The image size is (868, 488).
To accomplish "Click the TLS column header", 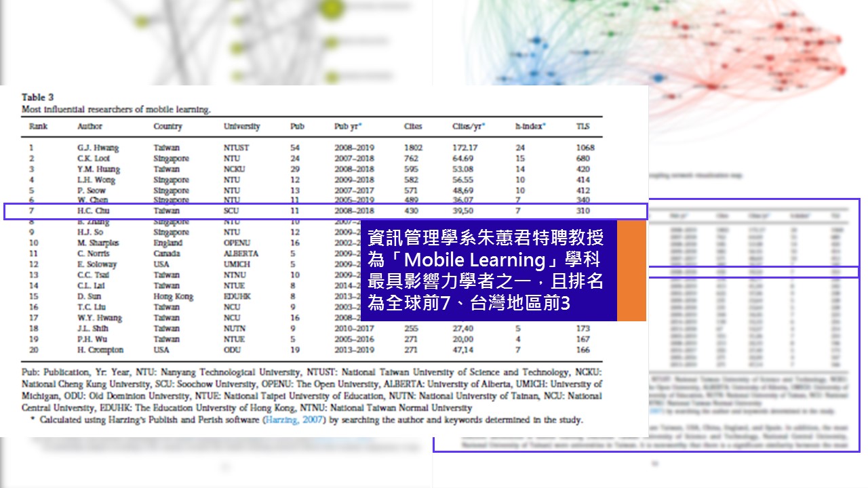I will (583, 127).
